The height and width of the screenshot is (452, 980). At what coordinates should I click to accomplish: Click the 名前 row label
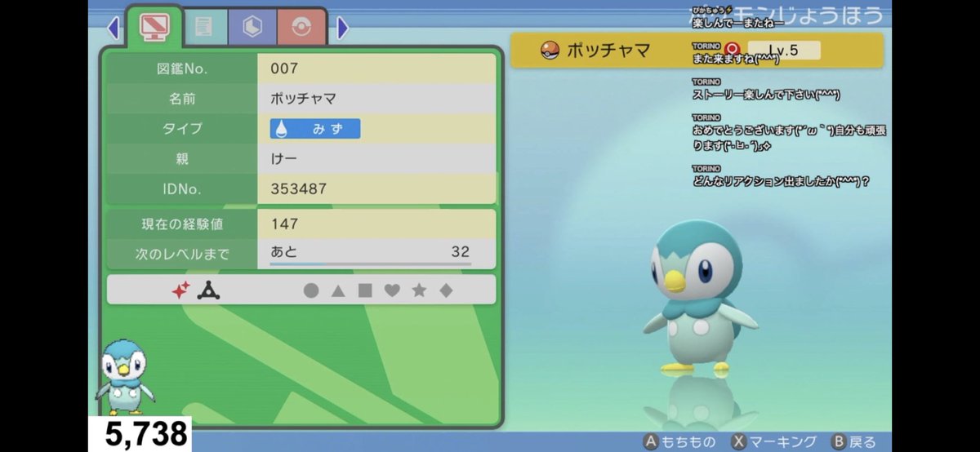click(x=182, y=99)
